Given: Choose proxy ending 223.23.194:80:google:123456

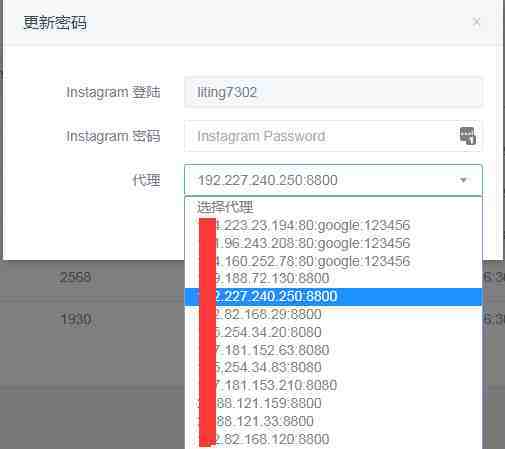Looking at the screenshot, I should (333, 225).
